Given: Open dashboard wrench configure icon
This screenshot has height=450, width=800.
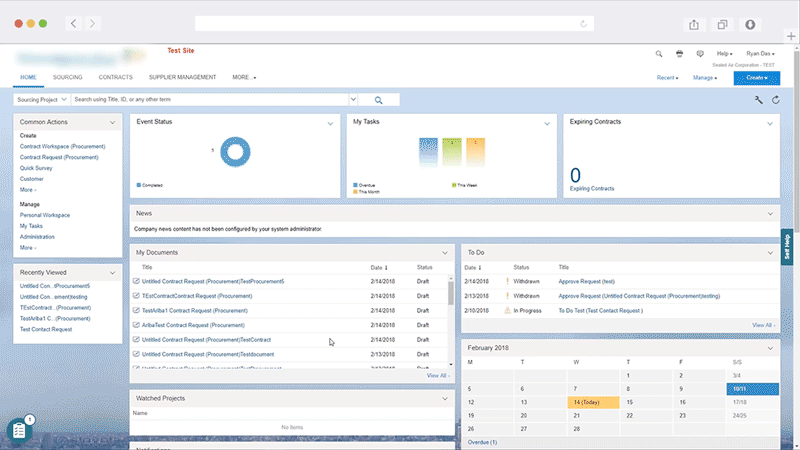Looking at the screenshot, I should [x=759, y=100].
